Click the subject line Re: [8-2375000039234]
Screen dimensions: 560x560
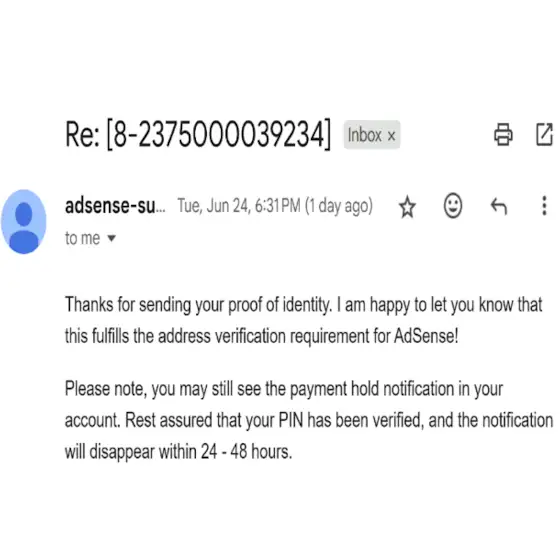point(198,134)
